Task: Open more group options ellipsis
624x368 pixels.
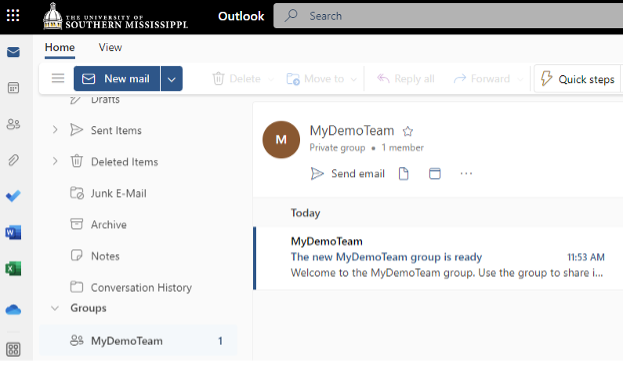Action: pyautogui.click(x=466, y=173)
